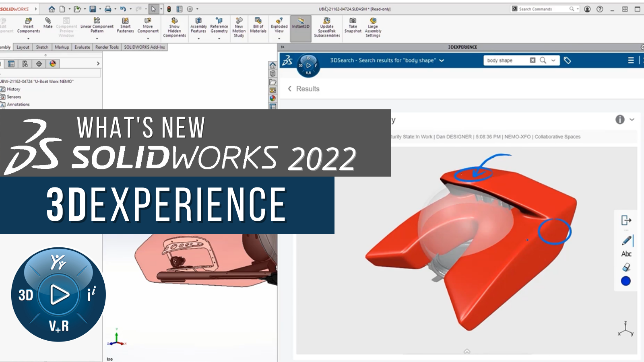Open the Exploded View tool
The image size is (644, 362).
coord(279,25)
